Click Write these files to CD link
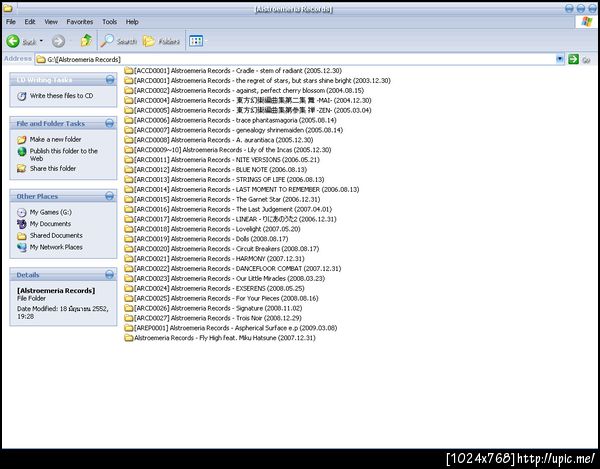The image size is (600, 469). click(62, 96)
